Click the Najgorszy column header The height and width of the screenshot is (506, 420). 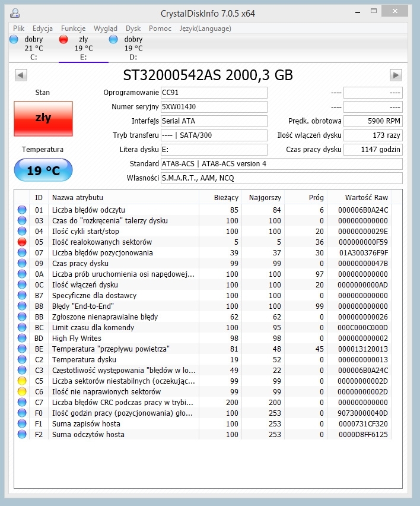[263, 198]
